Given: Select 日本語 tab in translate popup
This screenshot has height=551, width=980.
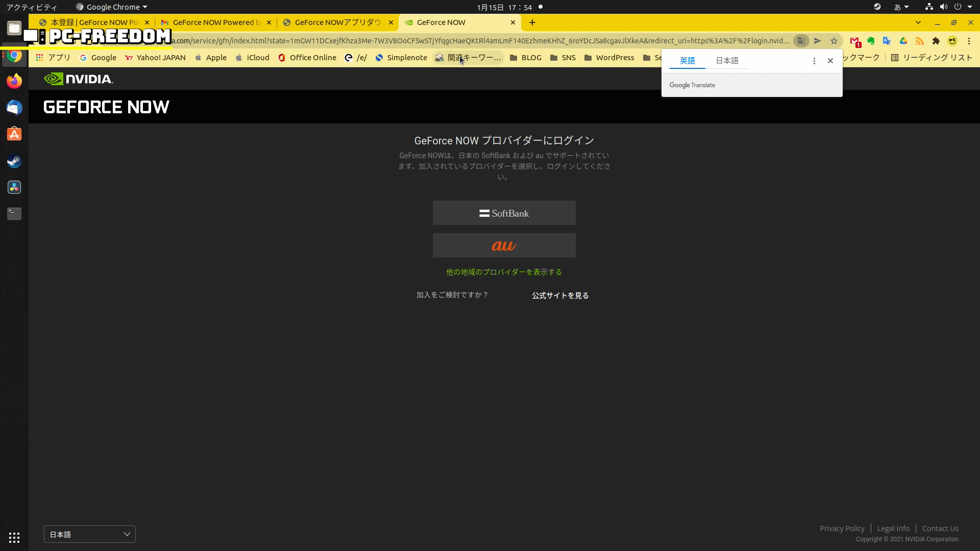Looking at the screenshot, I should (727, 61).
